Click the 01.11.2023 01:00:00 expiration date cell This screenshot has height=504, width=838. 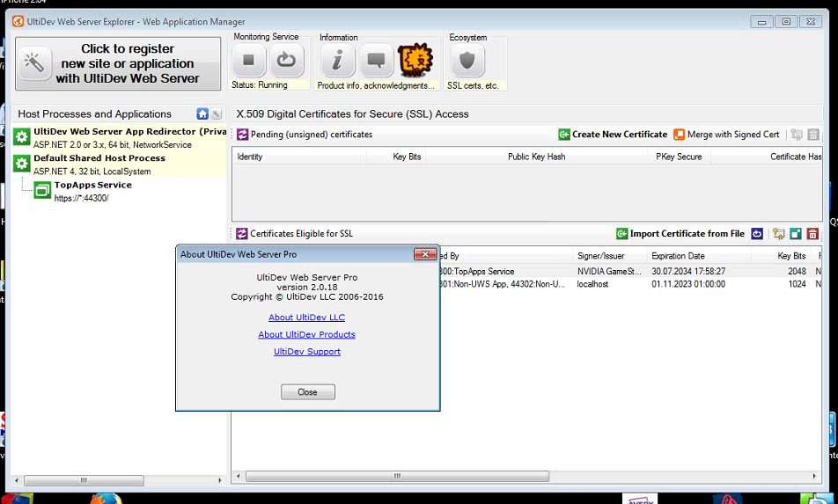(x=688, y=284)
